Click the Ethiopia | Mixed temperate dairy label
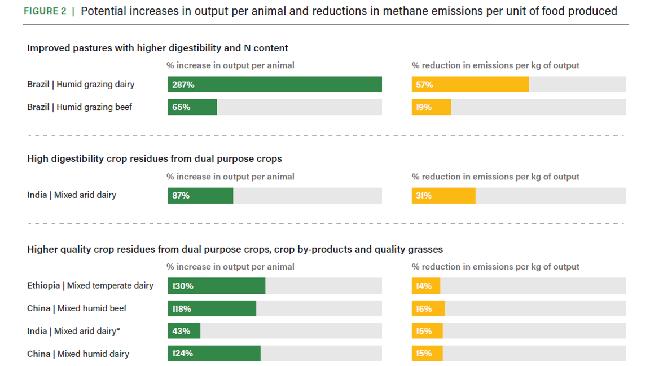The image size is (650, 366). pos(90,286)
